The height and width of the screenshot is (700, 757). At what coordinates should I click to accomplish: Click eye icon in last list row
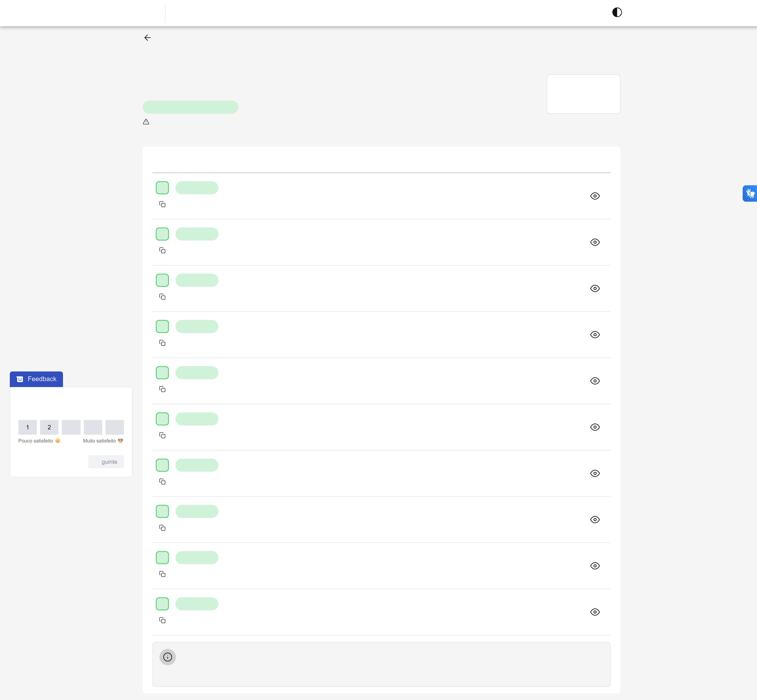click(x=595, y=612)
